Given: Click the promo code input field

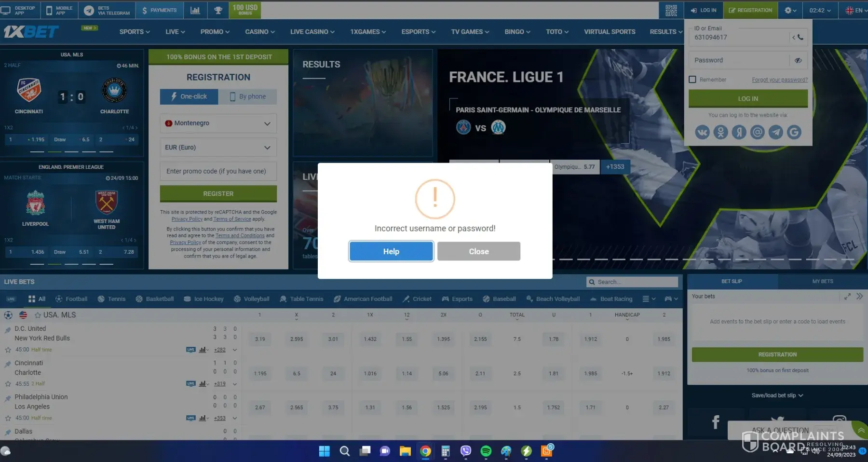Looking at the screenshot, I should click(218, 171).
